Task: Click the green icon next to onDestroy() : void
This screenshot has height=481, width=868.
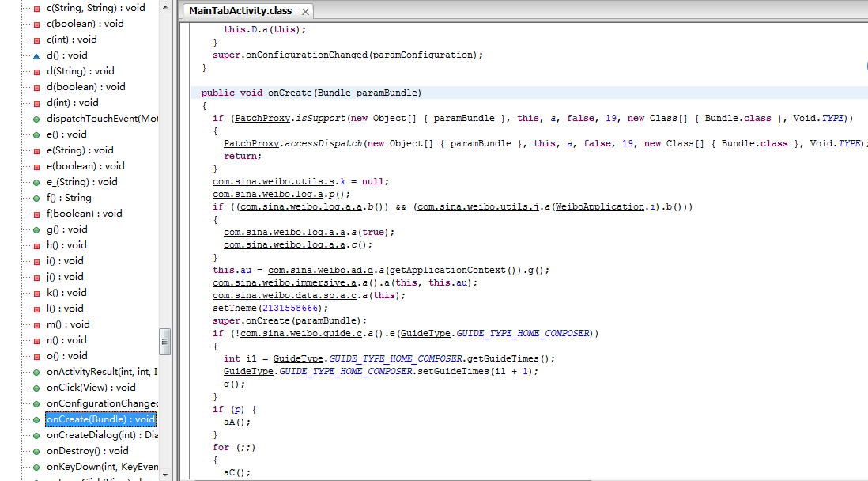Action: [36, 451]
